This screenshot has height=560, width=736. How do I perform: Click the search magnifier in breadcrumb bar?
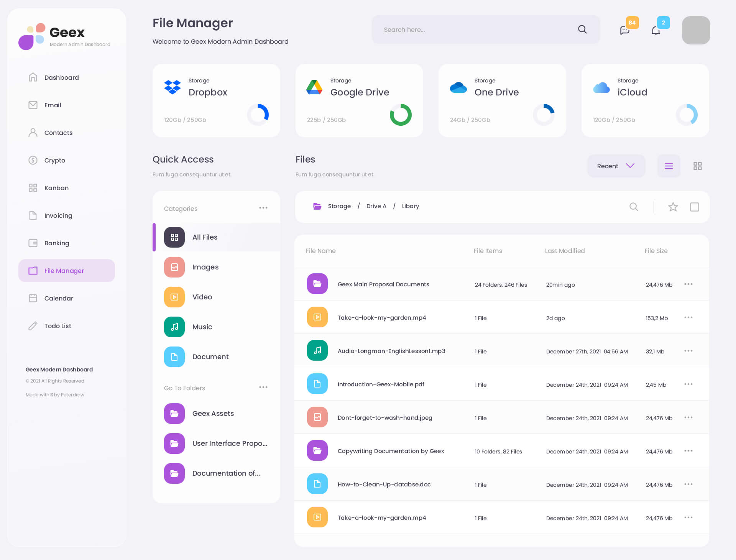pyautogui.click(x=634, y=207)
